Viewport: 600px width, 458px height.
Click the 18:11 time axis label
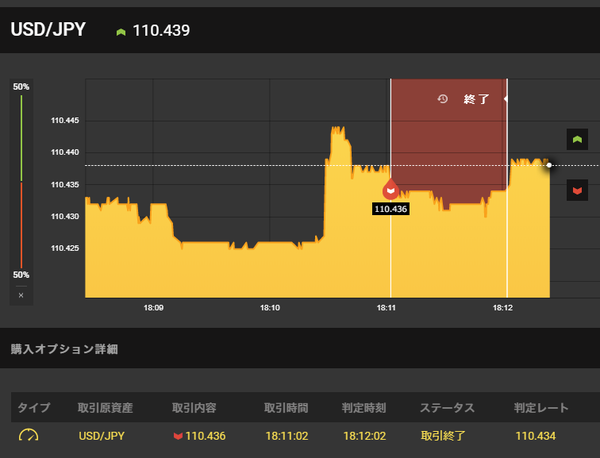point(386,308)
